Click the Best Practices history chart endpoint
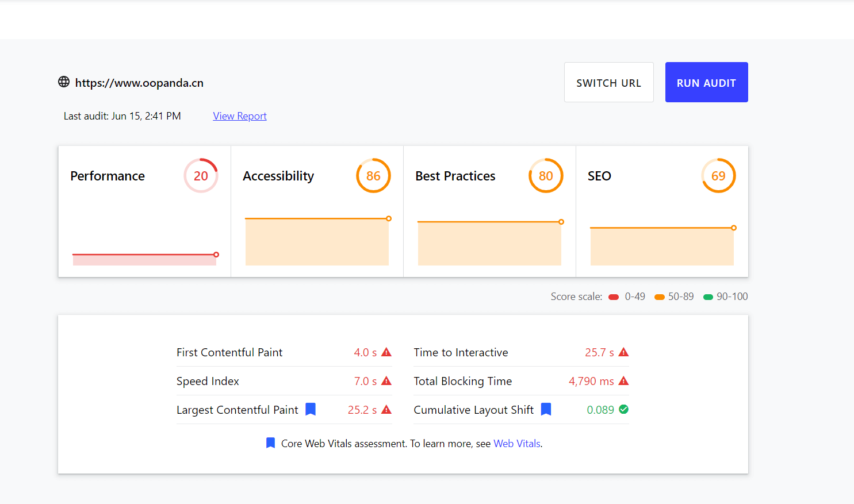The height and width of the screenshot is (504, 854). pos(561,222)
